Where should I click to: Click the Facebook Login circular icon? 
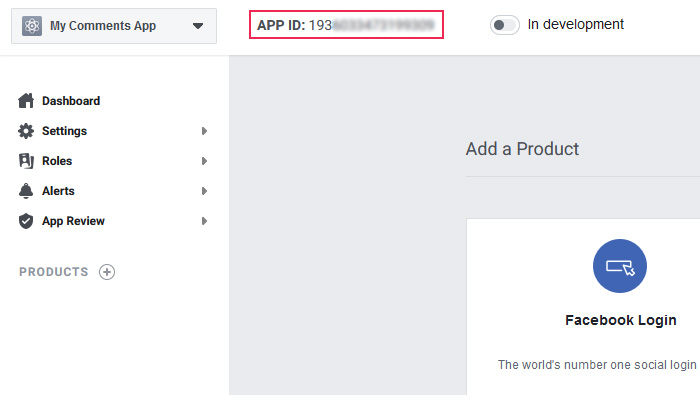(620, 266)
